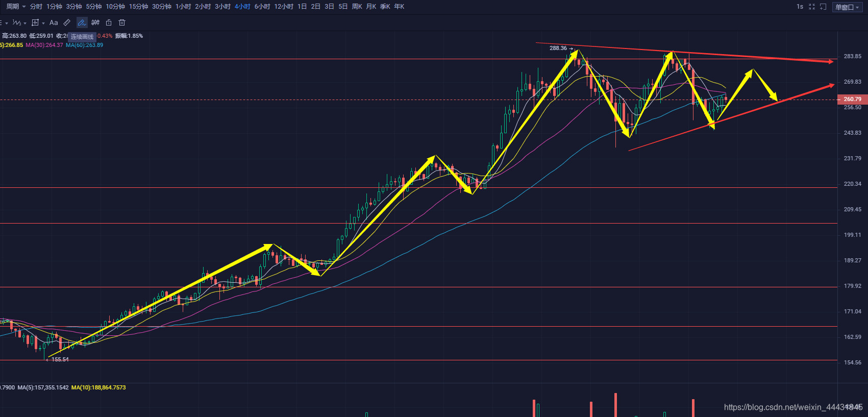Select the 15分钟 timeframe
Screen dimensions: 868x417
tap(139, 7)
